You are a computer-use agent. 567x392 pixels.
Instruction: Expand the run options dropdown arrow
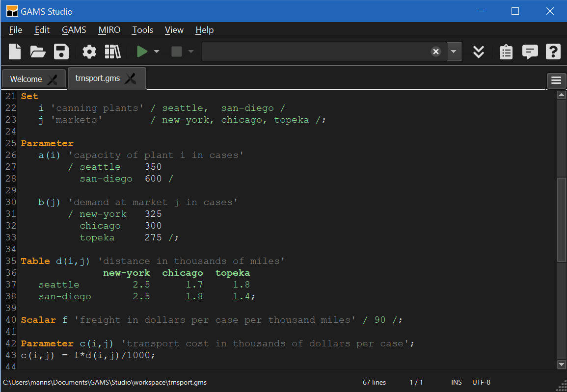pyautogui.click(x=157, y=52)
